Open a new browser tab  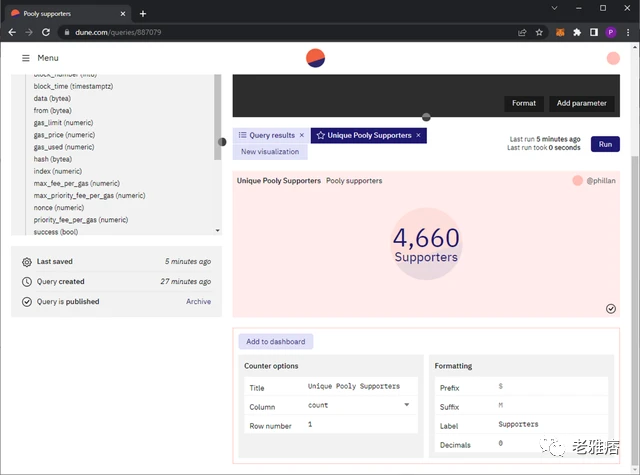tap(142, 14)
